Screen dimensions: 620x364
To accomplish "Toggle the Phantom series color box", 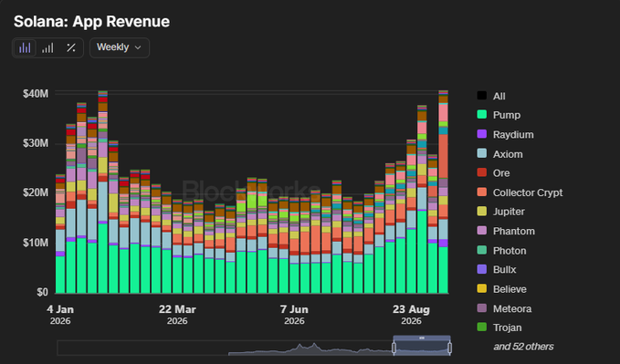I will pyautogui.click(x=481, y=231).
